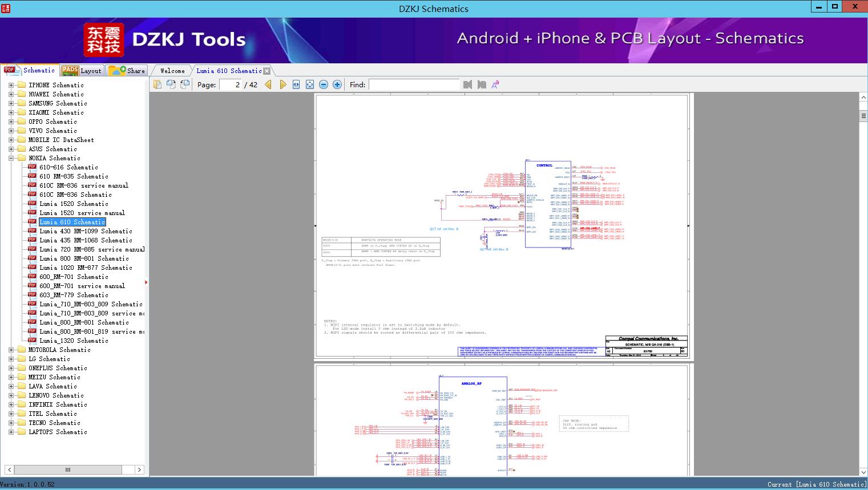The image size is (868, 490).
Task: Close the Lumia 610 Schematic tab
Action: point(267,71)
